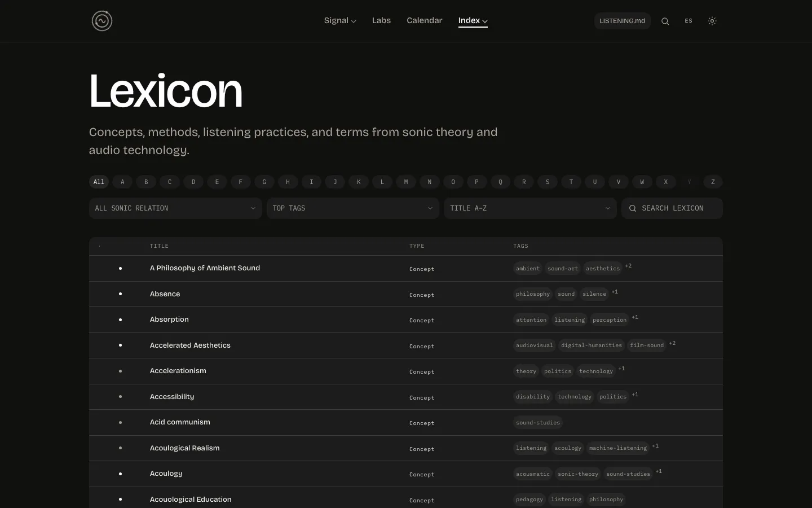The height and width of the screenshot is (508, 812).
Task: Click the ambient tag
Action: (528, 269)
